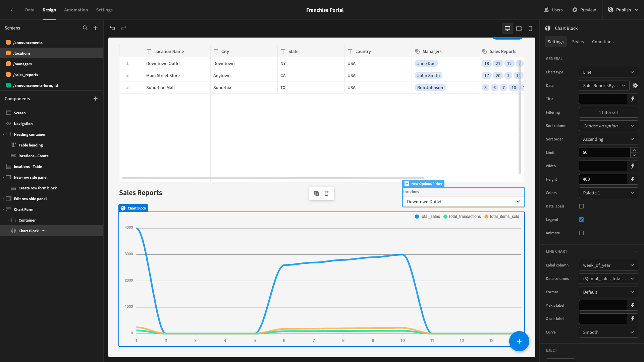Collapse the Line Chart section

click(635, 251)
